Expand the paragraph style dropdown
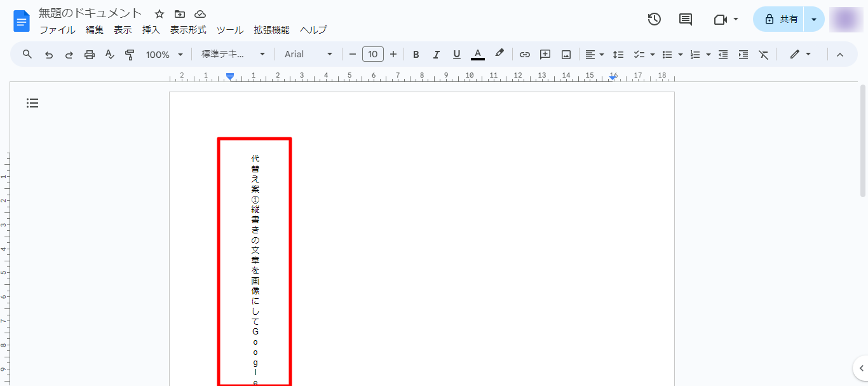 point(233,55)
